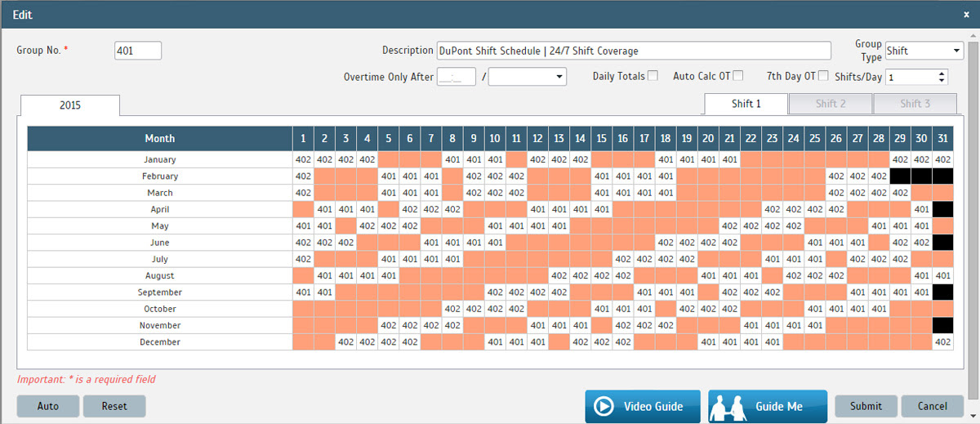Select the December row label
Screen dimensions: 980x424
pyautogui.click(x=160, y=342)
